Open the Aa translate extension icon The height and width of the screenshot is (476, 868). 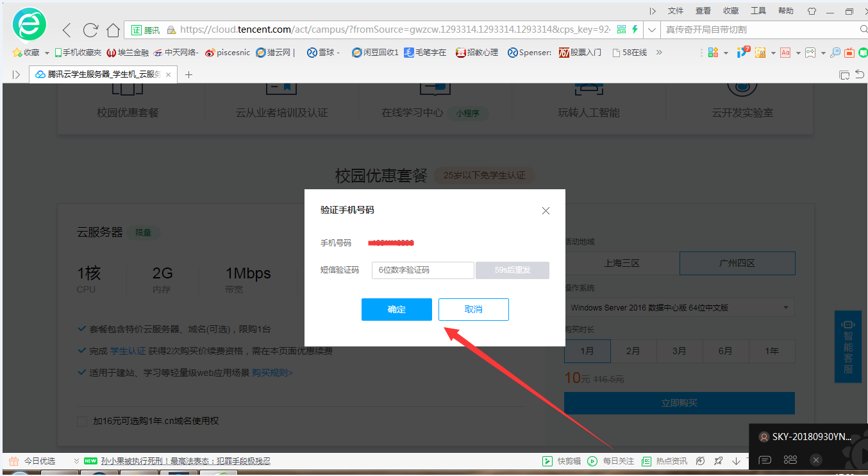(x=785, y=53)
